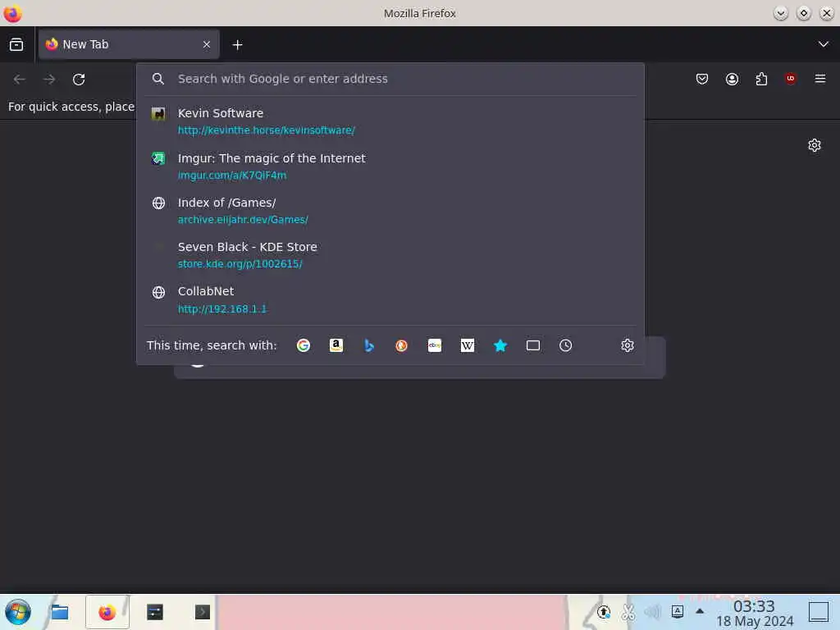Search with Wikipedia one-off icon
The image size is (840, 630).
point(467,345)
